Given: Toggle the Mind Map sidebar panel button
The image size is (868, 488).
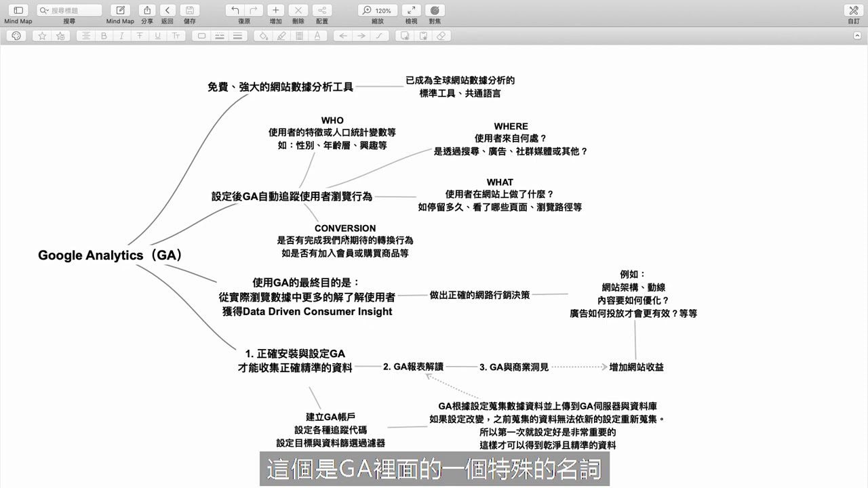Looking at the screenshot, I should tap(18, 10).
